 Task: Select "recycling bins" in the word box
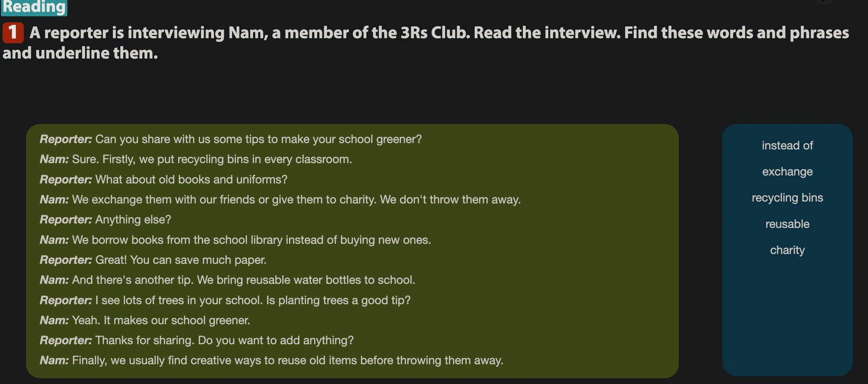click(787, 198)
